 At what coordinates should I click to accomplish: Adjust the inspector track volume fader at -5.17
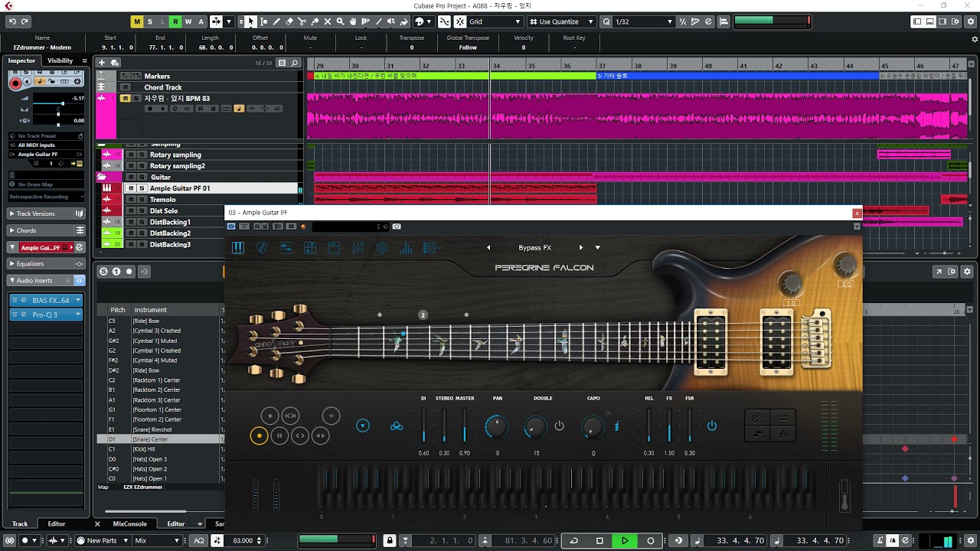[58, 103]
